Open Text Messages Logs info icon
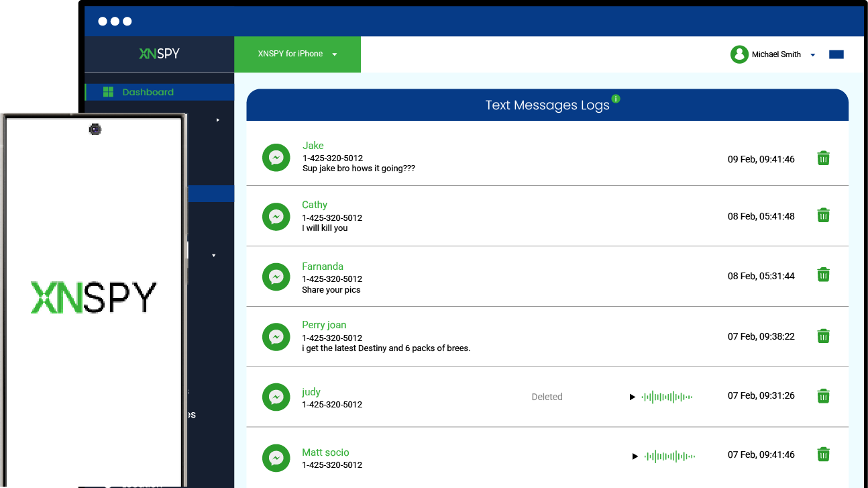Screen dimensions: 868x488 tap(616, 99)
